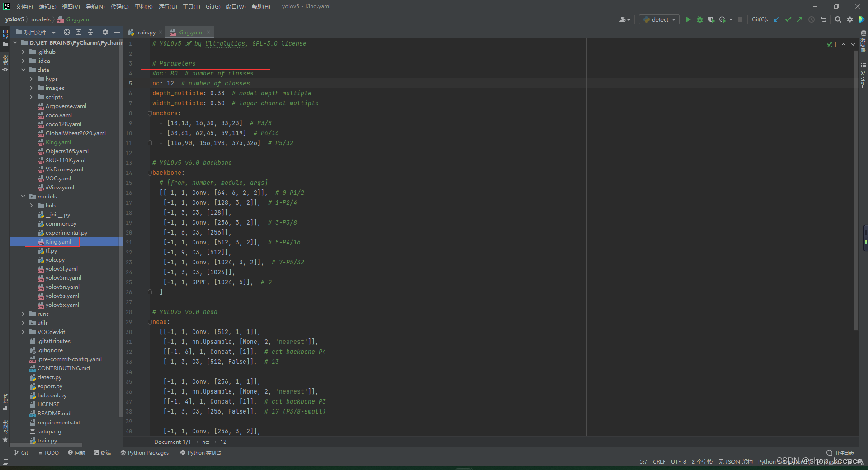
Task: Open the 问题 problems tool window
Action: (76, 453)
